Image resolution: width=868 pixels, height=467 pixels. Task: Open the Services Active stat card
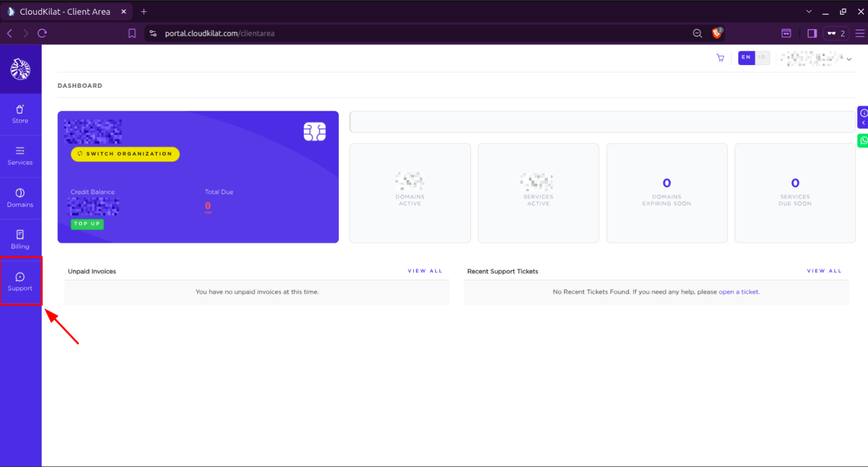[x=538, y=193]
